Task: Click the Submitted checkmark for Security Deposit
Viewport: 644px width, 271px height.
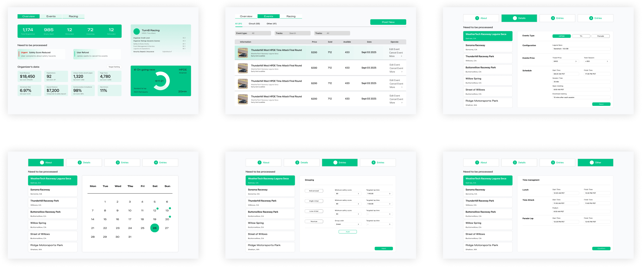Action: click(x=171, y=52)
